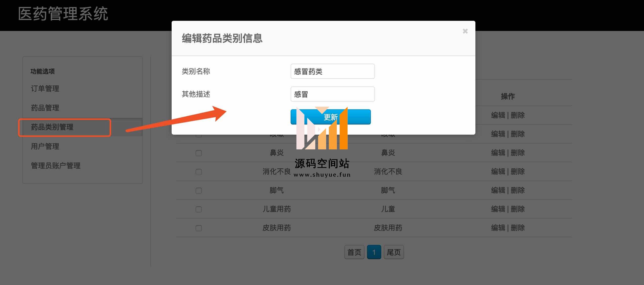644x285 pixels.
Task: Tick the 皮肤用药 row checkbox
Action: [x=199, y=228]
